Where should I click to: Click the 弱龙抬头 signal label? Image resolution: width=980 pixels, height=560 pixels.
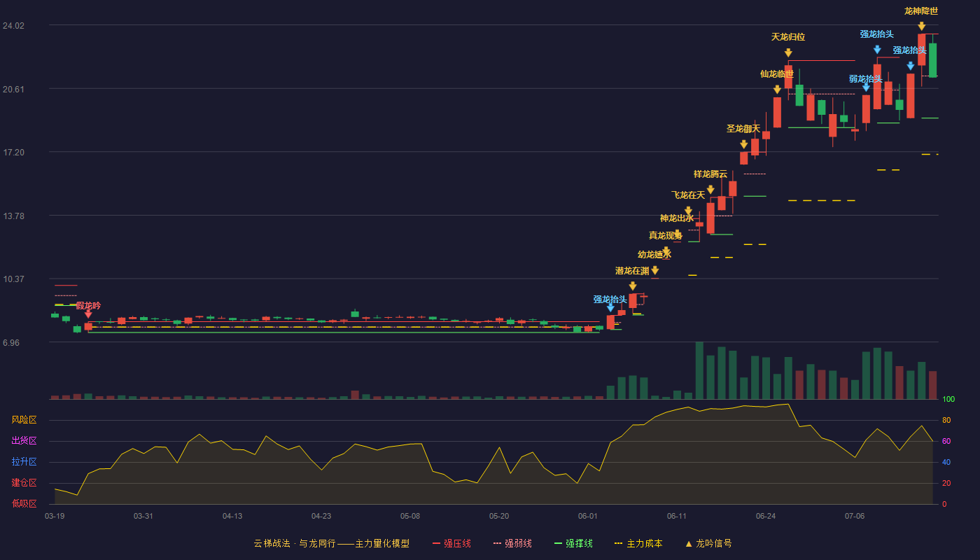pyautogui.click(x=866, y=78)
